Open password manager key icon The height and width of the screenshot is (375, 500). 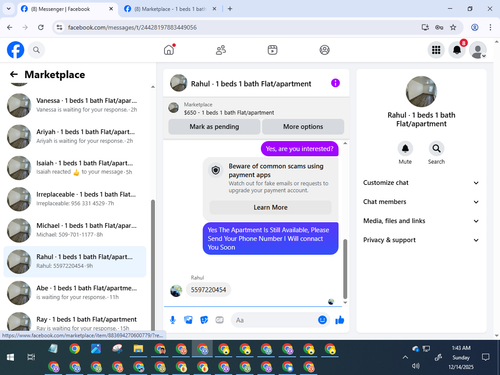click(x=439, y=27)
